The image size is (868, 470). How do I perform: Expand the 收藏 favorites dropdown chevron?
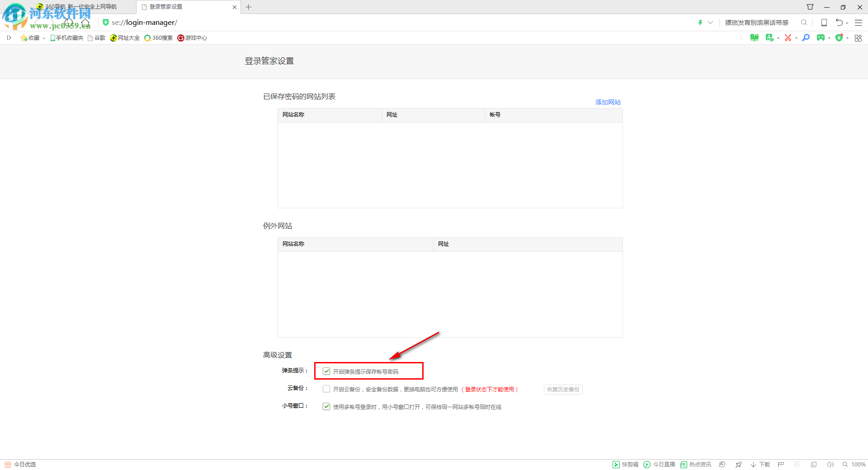tap(44, 38)
